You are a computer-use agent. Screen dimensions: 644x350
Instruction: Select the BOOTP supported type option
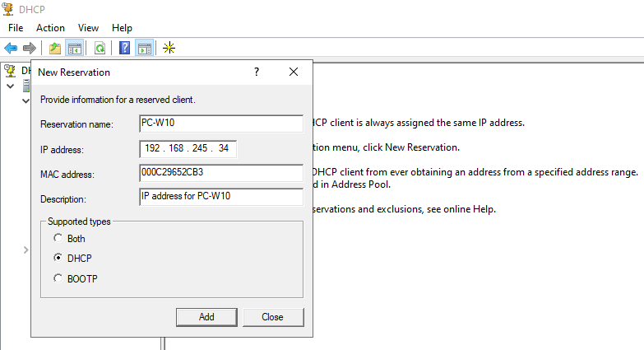click(x=58, y=278)
